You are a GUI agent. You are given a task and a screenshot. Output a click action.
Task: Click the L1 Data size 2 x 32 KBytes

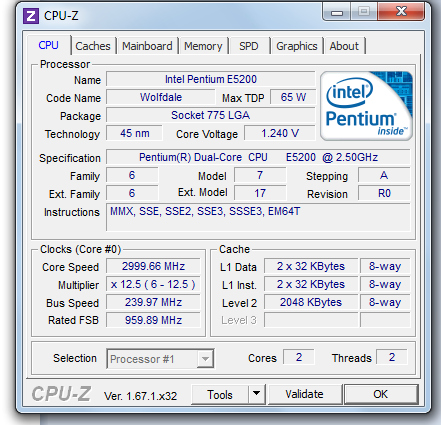(x=311, y=266)
